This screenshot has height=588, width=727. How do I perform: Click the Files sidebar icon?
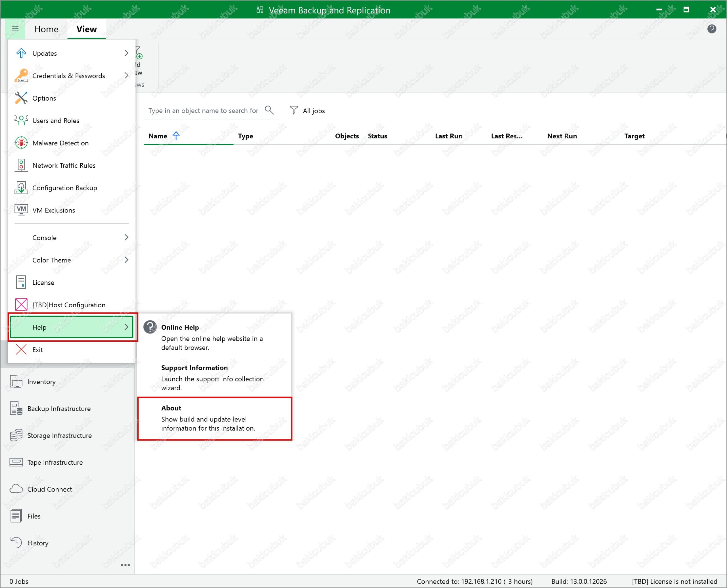(x=16, y=516)
